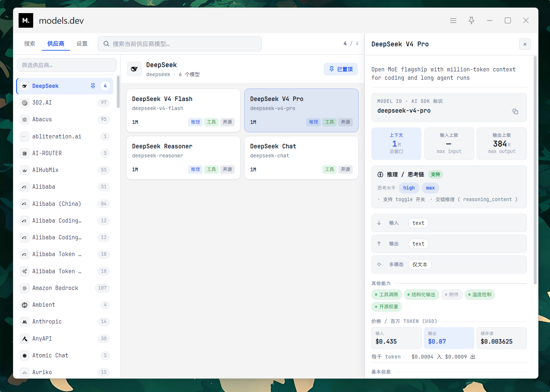550x392 pixels.
Task: Click the 工具 tag on DeepSeek Reasoner card
Action: [211, 169]
